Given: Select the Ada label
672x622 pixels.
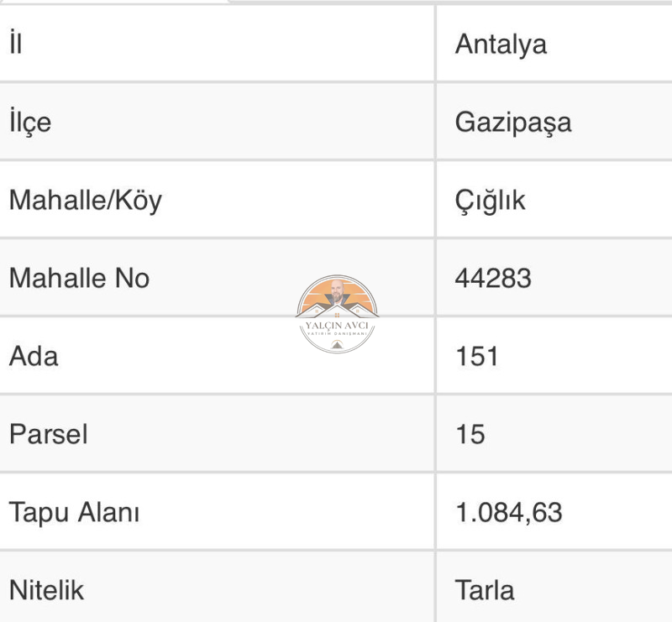Looking at the screenshot, I should pos(34,356).
